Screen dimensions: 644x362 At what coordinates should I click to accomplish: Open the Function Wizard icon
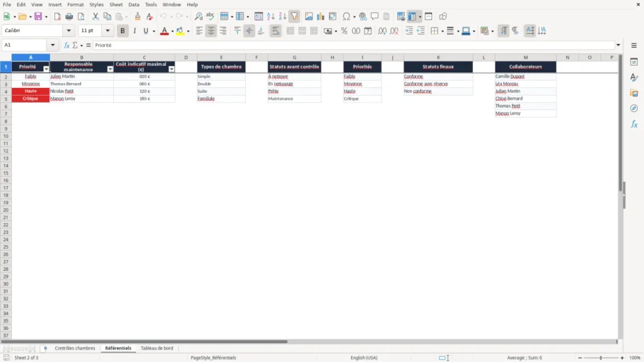click(67, 45)
